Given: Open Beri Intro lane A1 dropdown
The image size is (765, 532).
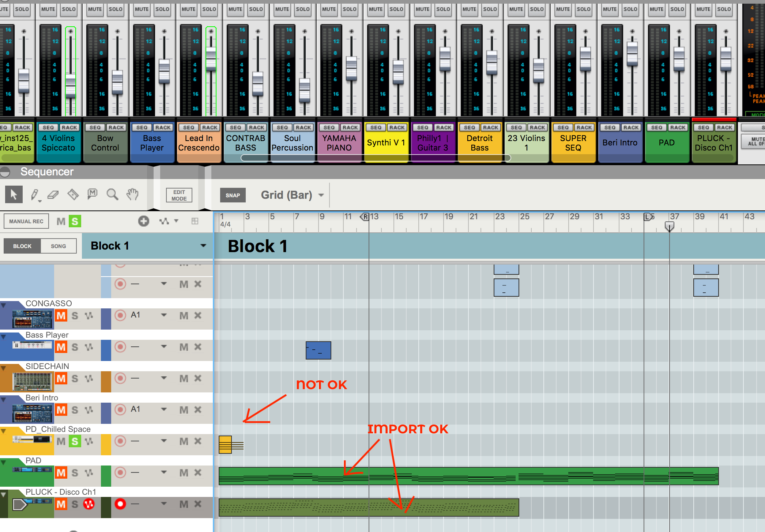Looking at the screenshot, I should click(x=164, y=409).
